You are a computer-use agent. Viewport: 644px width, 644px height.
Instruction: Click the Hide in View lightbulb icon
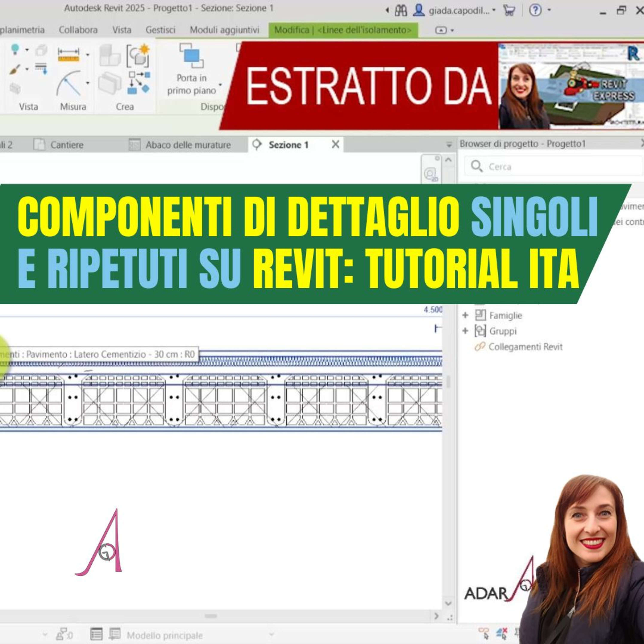tap(15, 50)
